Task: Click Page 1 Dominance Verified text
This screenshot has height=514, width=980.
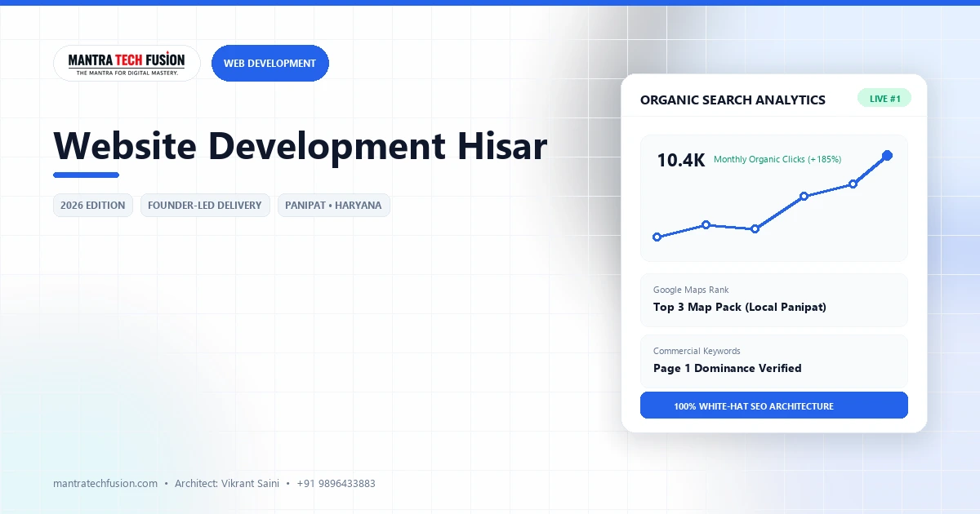Action: (727, 368)
